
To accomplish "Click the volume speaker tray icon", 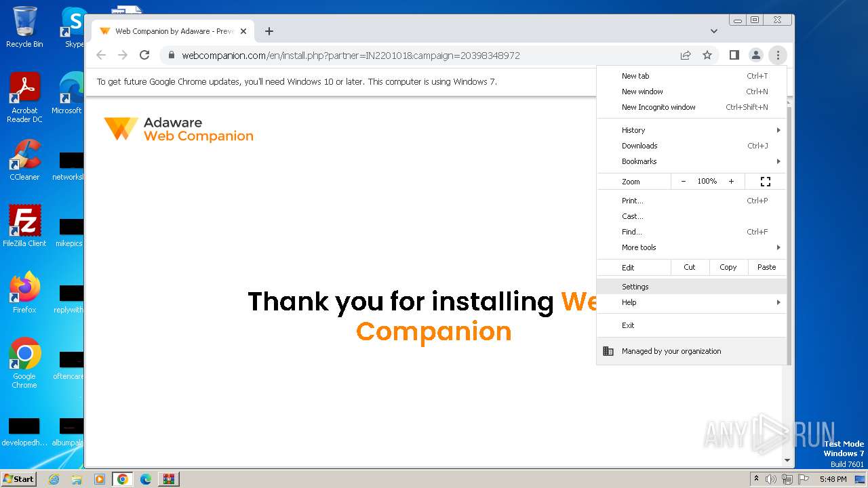I will (771, 479).
